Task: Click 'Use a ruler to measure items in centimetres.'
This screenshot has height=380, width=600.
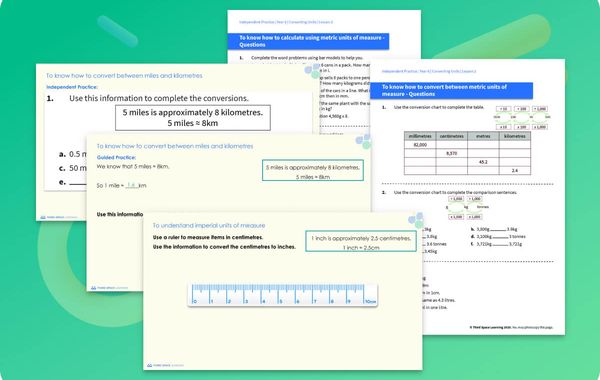Action: coord(208,237)
